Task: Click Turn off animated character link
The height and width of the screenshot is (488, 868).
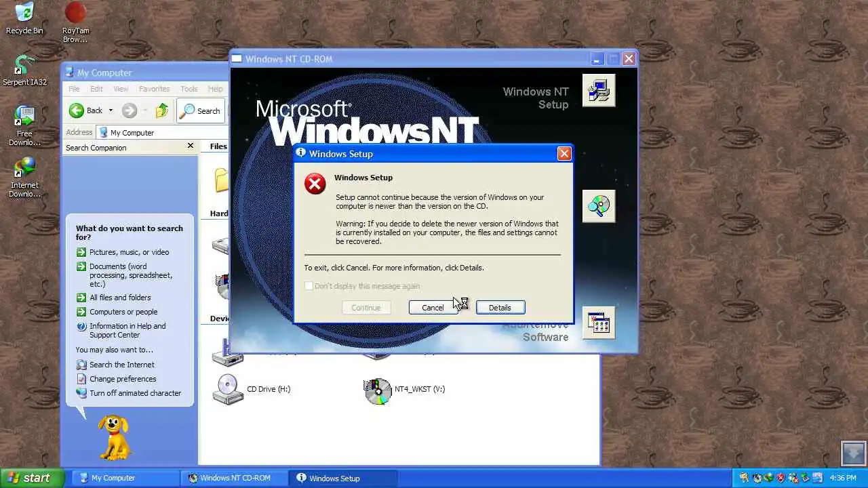Action: 136,393
